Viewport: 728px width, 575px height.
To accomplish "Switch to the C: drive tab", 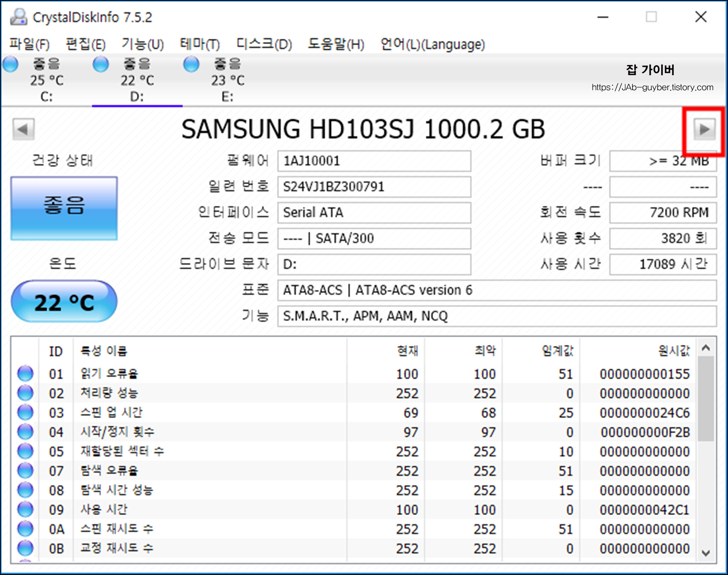I will click(x=47, y=80).
